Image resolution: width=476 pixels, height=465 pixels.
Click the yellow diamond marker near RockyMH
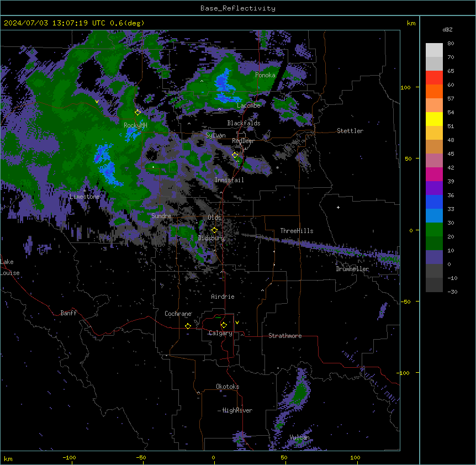coord(137,112)
